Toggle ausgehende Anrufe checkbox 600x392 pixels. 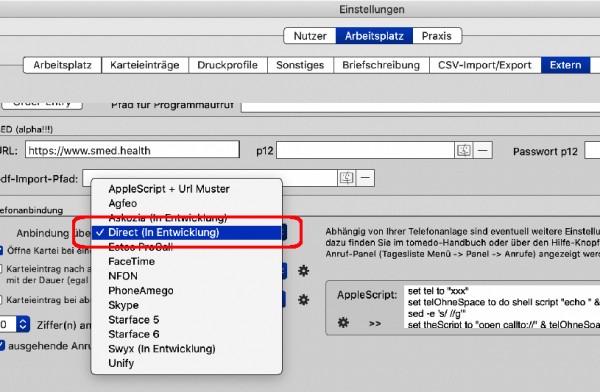tap(2, 346)
